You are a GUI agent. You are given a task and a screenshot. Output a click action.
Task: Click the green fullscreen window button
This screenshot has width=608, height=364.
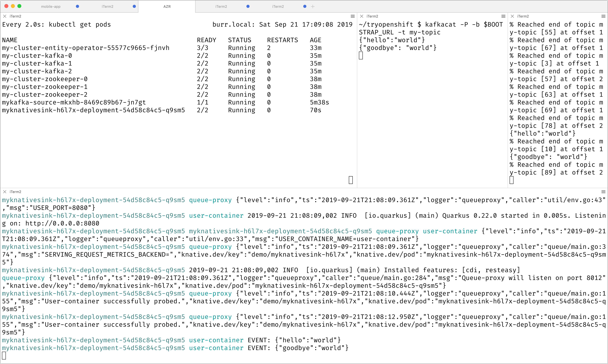coord(19,6)
